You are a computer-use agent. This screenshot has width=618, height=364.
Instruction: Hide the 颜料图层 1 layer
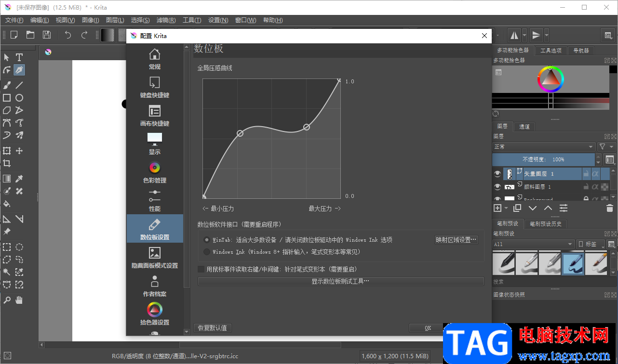coord(497,187)
